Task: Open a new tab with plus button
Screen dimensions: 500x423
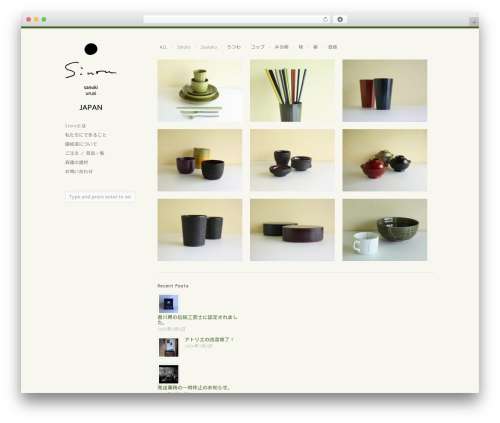Action: click(474, 22)
